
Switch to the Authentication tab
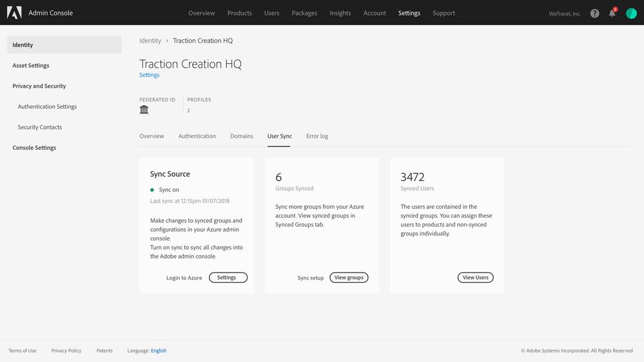click(x=197, y=136)
